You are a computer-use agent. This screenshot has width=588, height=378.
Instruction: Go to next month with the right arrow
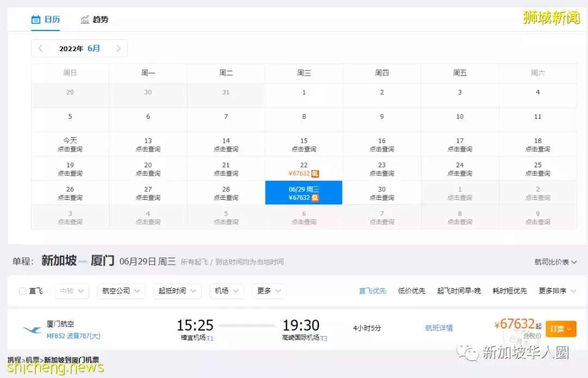click(119, 48)
